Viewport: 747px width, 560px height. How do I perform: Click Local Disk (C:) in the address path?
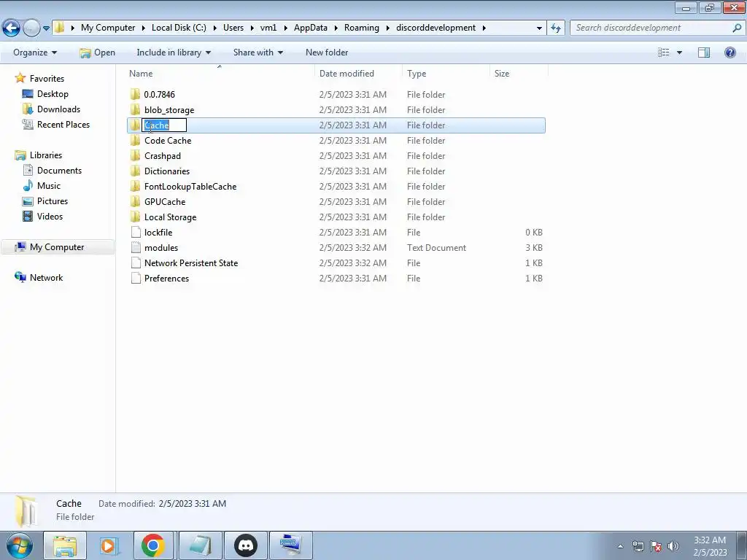179,28
